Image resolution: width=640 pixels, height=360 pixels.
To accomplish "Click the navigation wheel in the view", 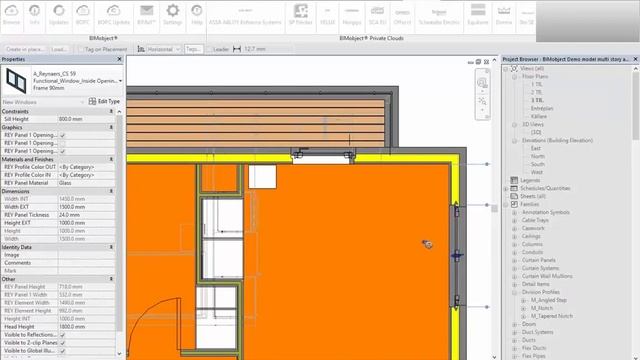I will pyautogui.click(x=482, y=83).
